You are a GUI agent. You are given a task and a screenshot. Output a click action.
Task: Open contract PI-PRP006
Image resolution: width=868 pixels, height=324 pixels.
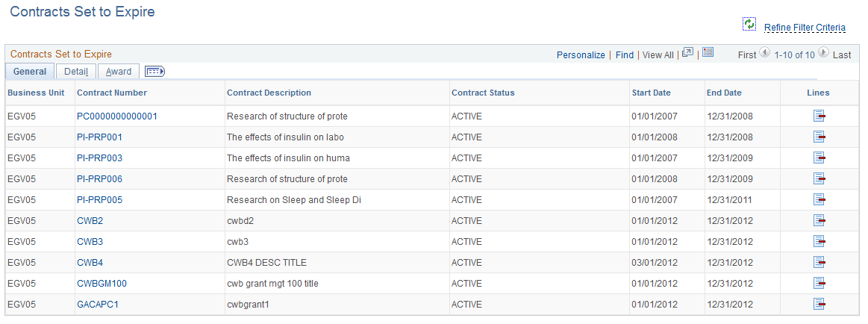tap(100, 179)
